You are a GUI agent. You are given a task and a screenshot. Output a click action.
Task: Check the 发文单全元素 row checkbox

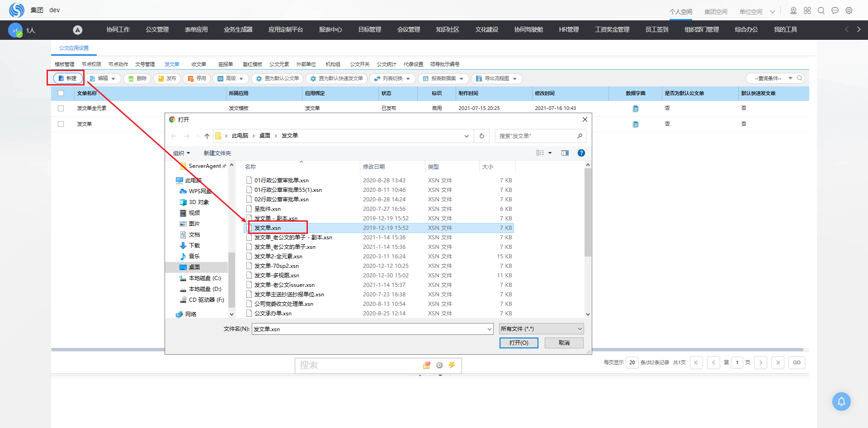click(x=61, y=108)
